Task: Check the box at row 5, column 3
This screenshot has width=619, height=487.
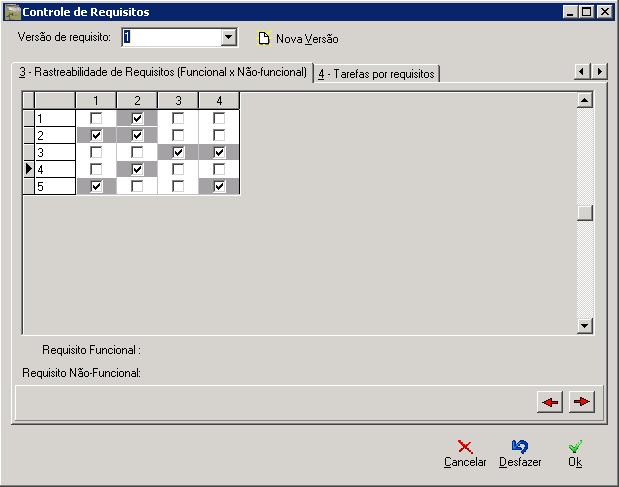Action: click(178, 186)
